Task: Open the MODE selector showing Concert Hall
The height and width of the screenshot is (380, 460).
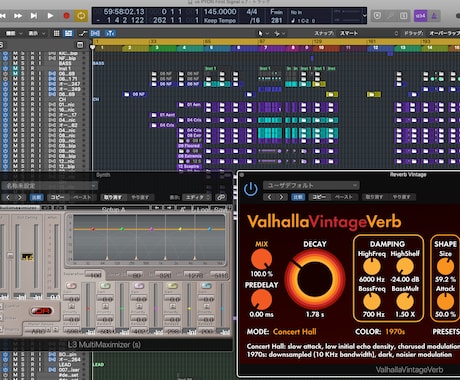Action: tap(294, 332)
